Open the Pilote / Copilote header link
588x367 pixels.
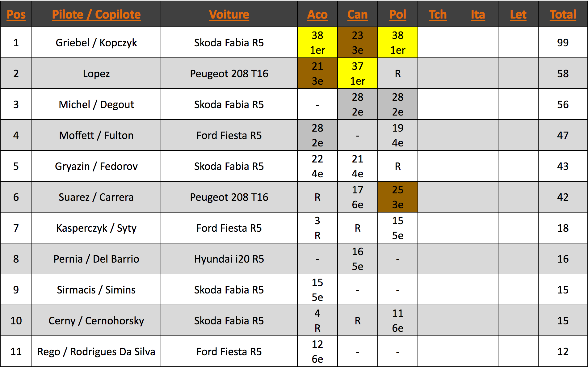click(96, 15)
